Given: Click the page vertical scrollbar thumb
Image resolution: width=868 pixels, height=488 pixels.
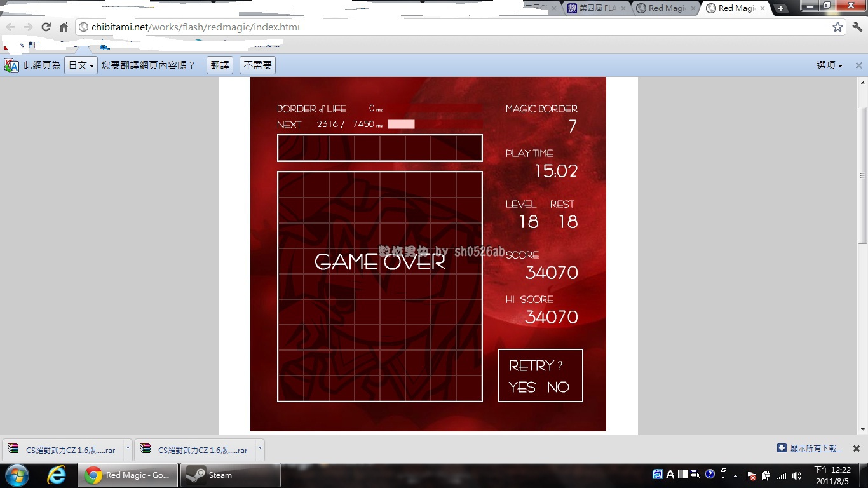Looking at the screenshot, I should coord(862,176).
